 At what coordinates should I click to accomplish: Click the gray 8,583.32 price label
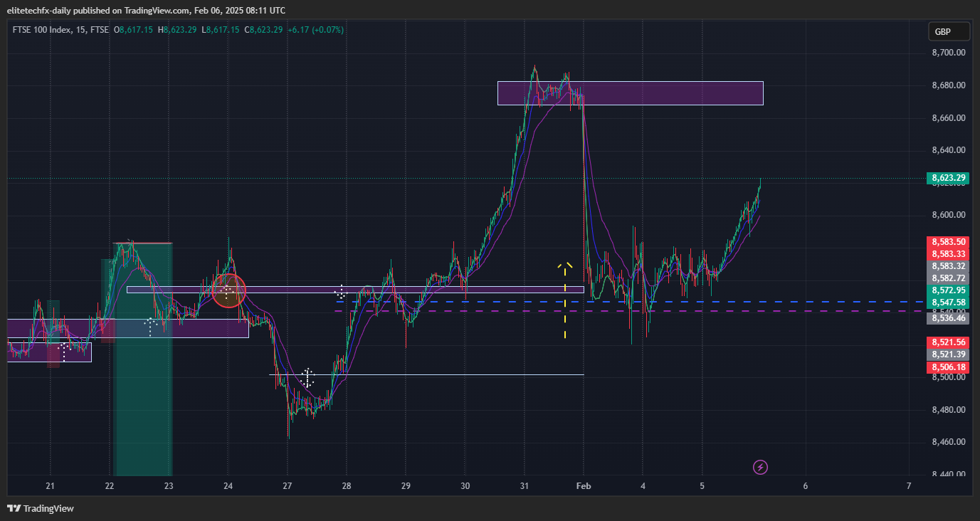pyautogui.click(x=949, y=266)
